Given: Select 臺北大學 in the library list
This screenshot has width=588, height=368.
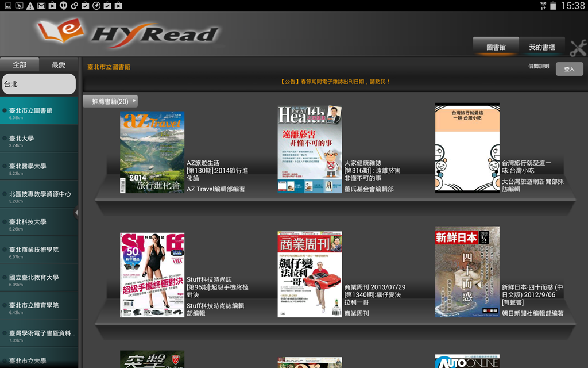Looking at the screenshot, I should 39,138.
